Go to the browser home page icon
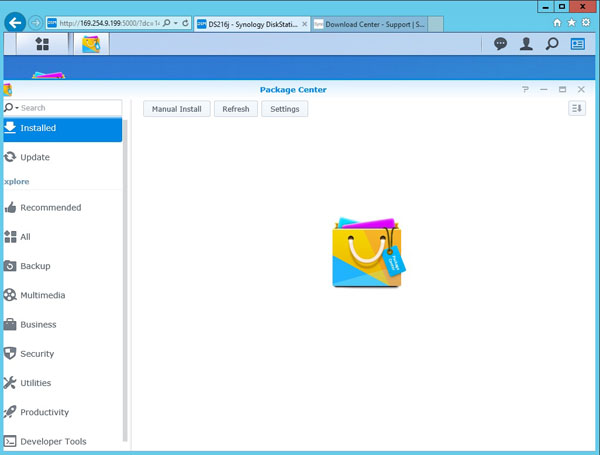600x455 pixels. point(557,23)
